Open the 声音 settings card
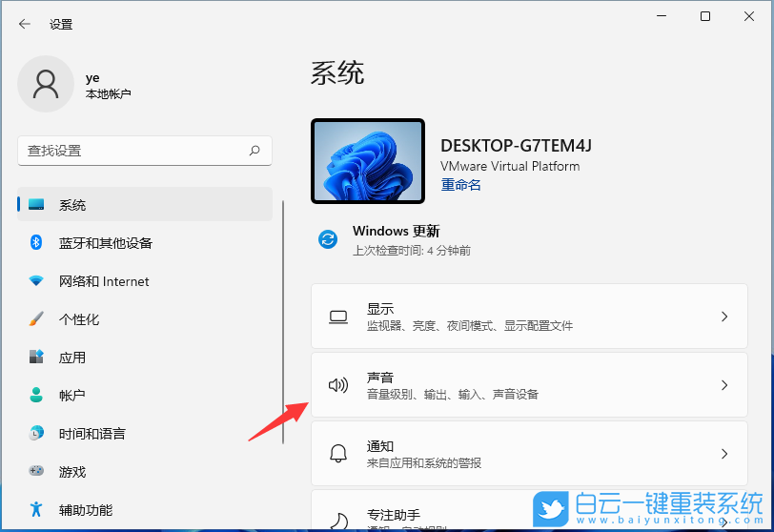This screenshot has width=774, height=532. click(x=529, y=385)
